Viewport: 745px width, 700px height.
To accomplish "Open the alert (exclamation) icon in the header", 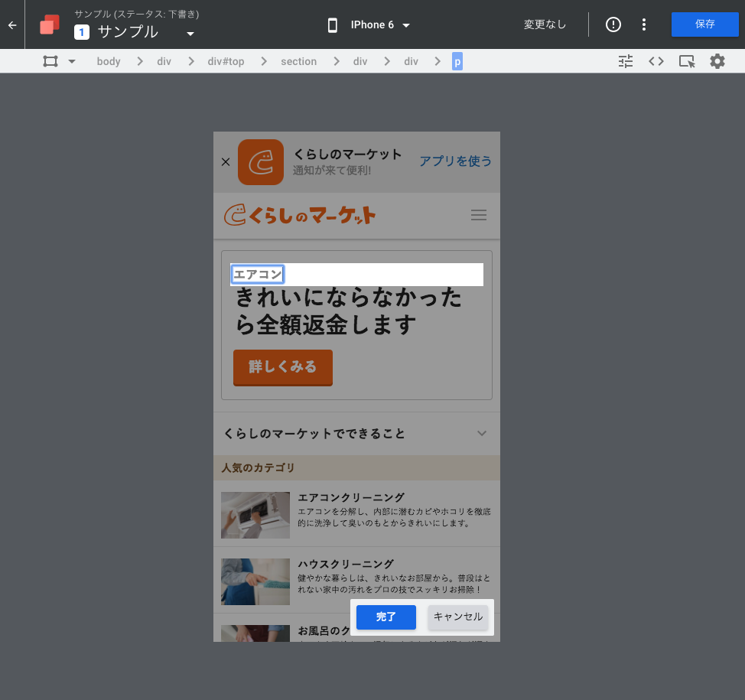I will point(613,24).
